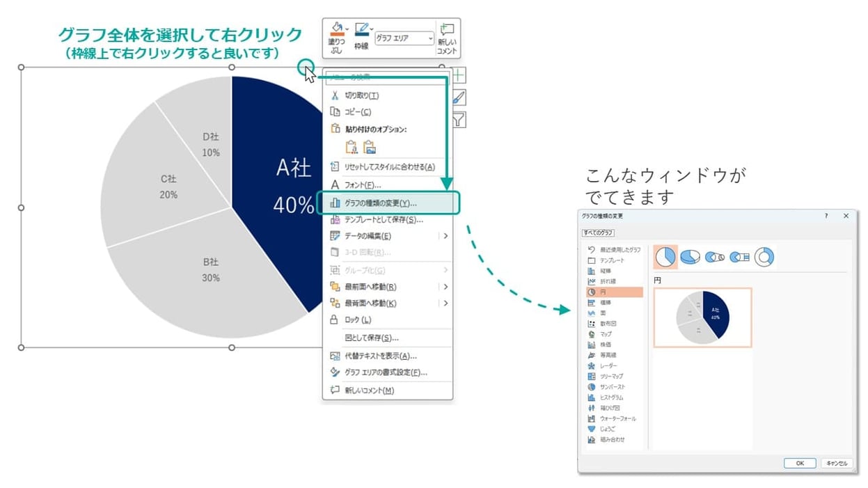Select the 塗りつぶし (fill) tool icon
The height and width of the screenshot is (488, 868).
[x=338, y=26]
